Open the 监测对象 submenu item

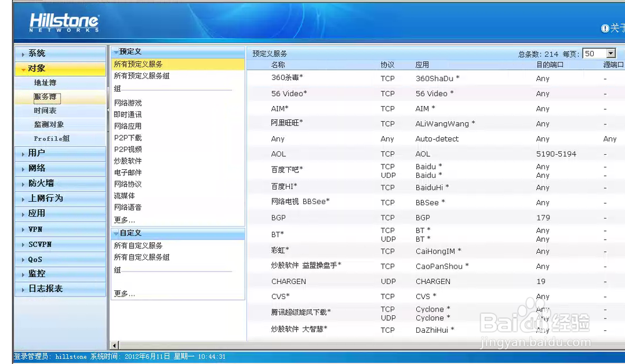(49, 124)
